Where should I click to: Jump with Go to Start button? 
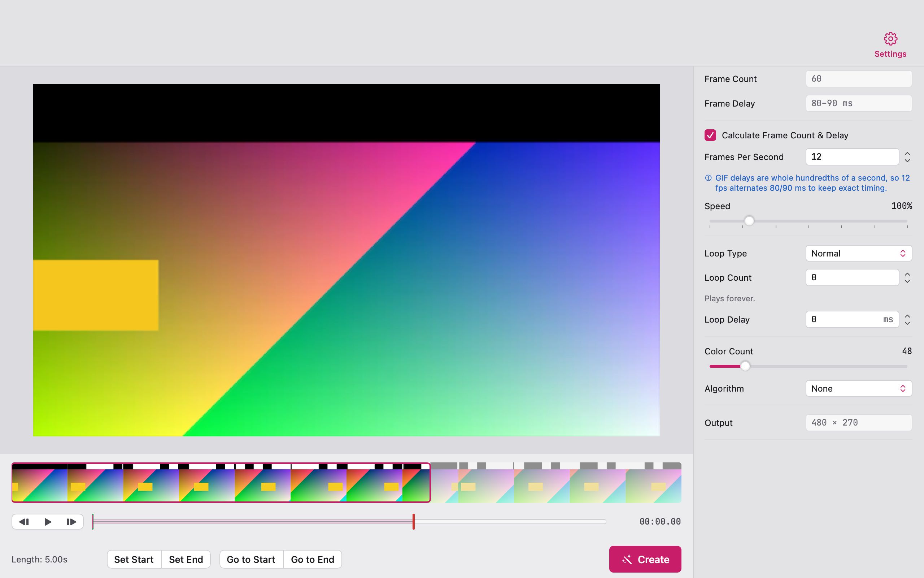point(251,559)
